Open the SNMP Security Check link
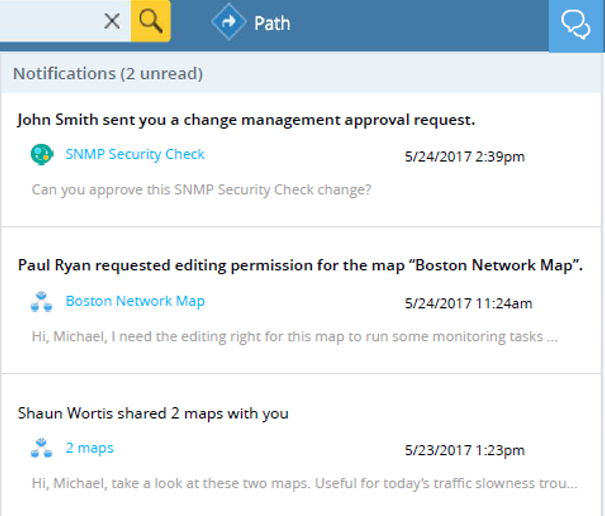Viewport: 605px width, 516px height. point(135,155)
